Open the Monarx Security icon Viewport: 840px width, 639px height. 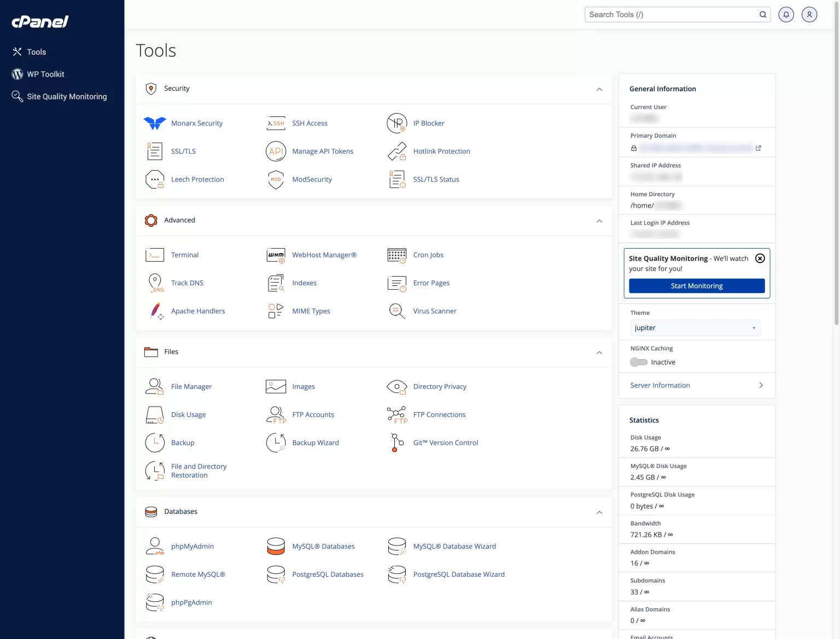click(155, 124)
